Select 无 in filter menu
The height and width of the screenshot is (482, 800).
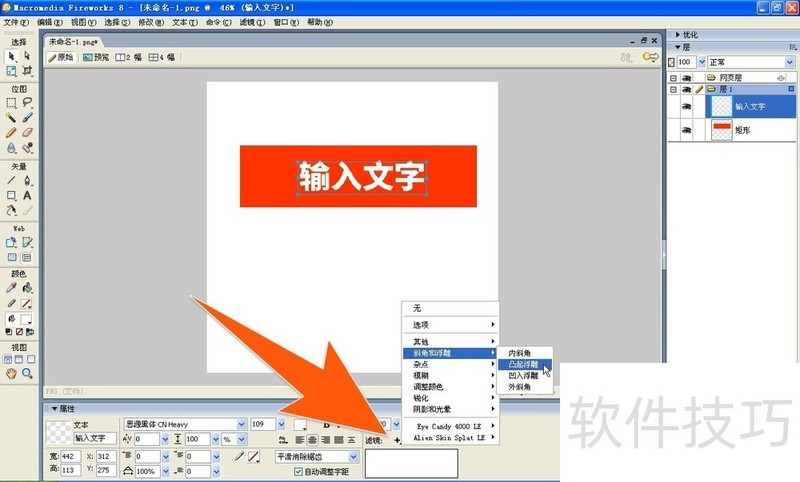click(x=449, y=308)
